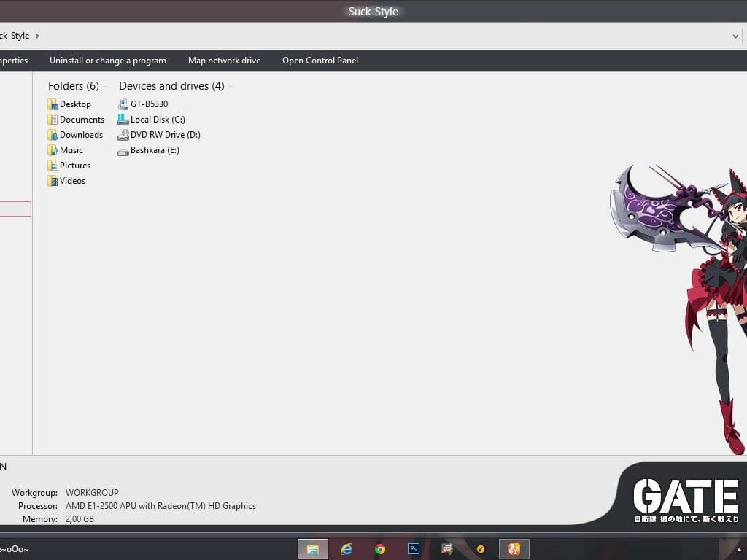Choose Map network drive in toolbar

224,61
